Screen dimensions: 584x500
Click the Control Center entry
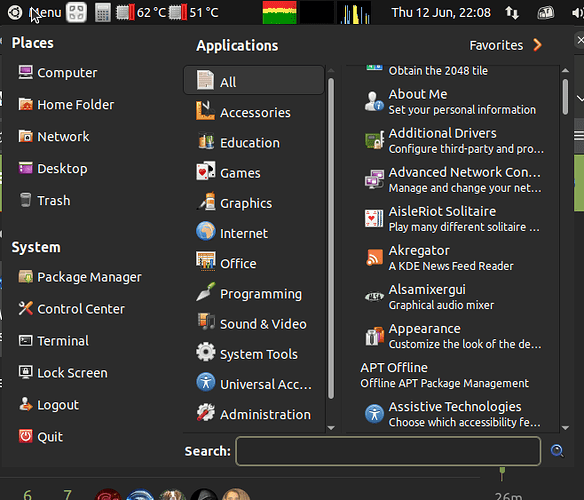72,309
